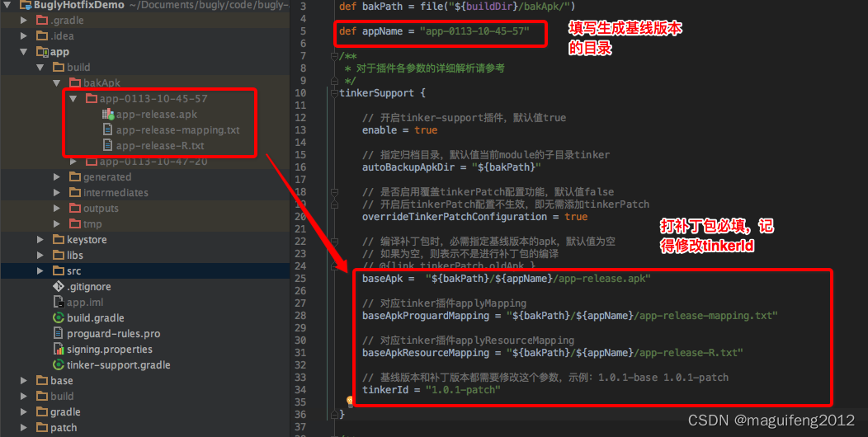Collapse the bakApk folder arrow

point(56,83)
